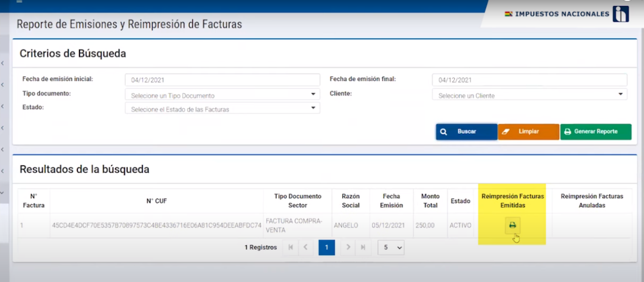Jump to the last results page

(362, 247)
